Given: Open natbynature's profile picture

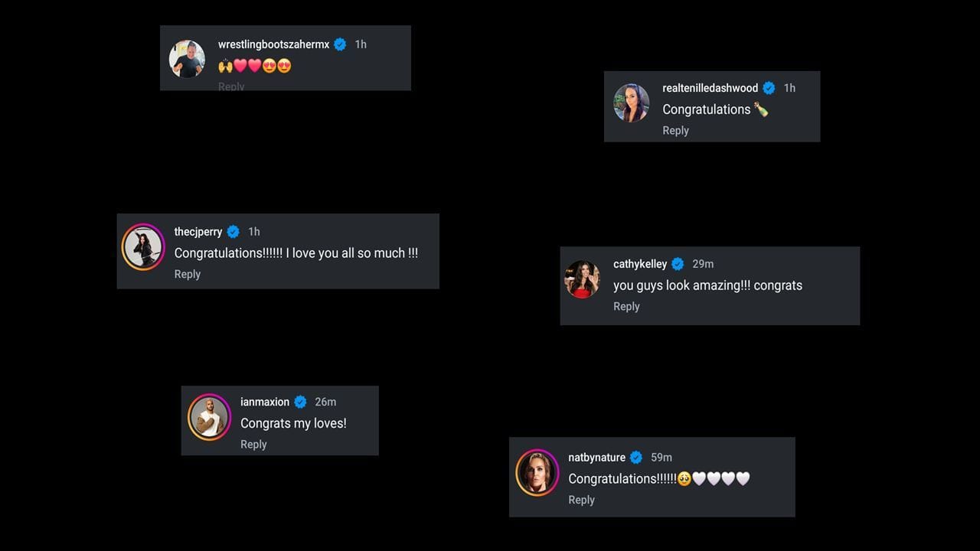Looking at the screenshot, I should (537, 474).
